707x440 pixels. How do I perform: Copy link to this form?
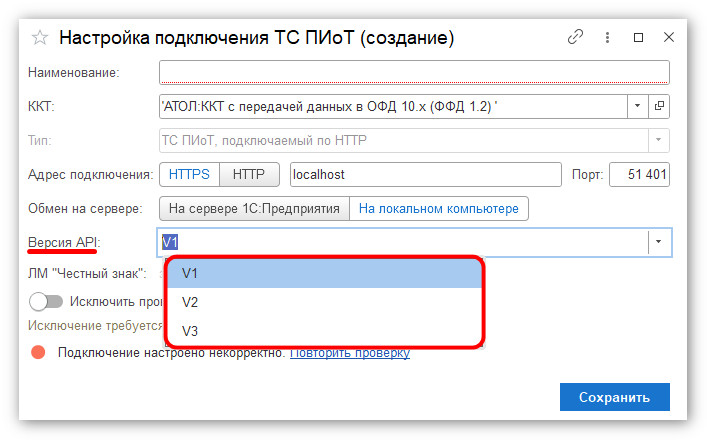click(x=575, y=37)
